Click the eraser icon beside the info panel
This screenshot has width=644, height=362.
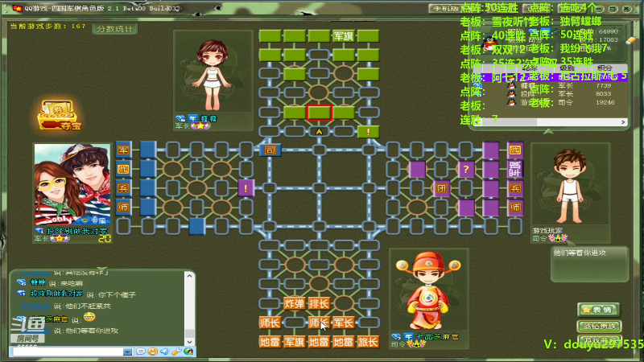(631, 40)
